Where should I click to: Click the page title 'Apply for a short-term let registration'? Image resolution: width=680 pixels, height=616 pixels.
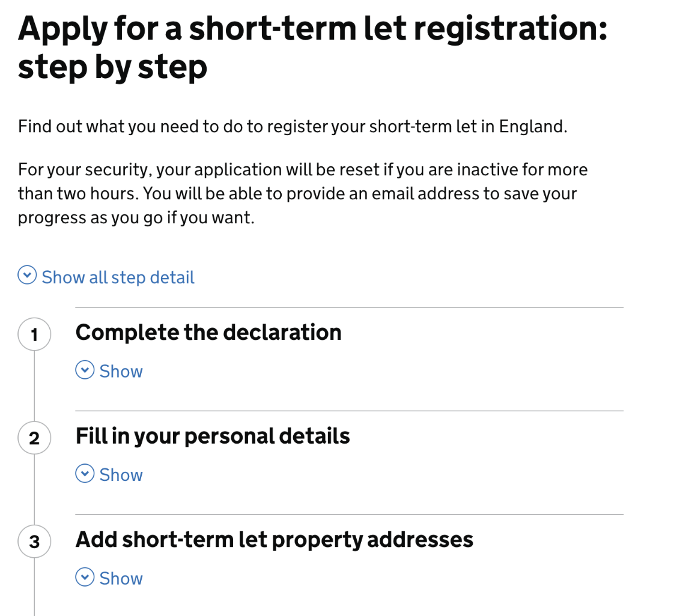coord(312,27)
